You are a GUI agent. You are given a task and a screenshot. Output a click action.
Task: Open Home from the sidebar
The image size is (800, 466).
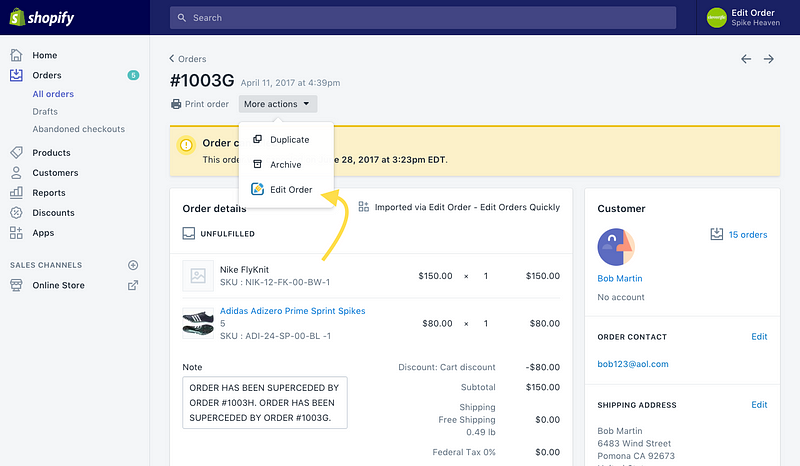click(44, 55)
